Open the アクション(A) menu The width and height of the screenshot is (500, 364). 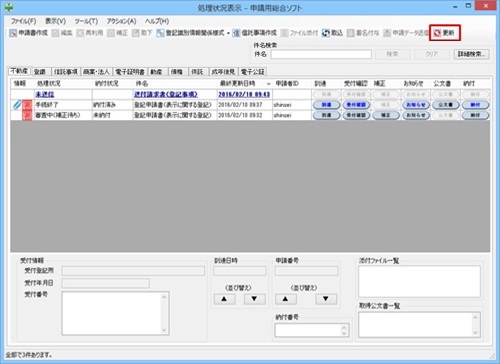point(121,21)
